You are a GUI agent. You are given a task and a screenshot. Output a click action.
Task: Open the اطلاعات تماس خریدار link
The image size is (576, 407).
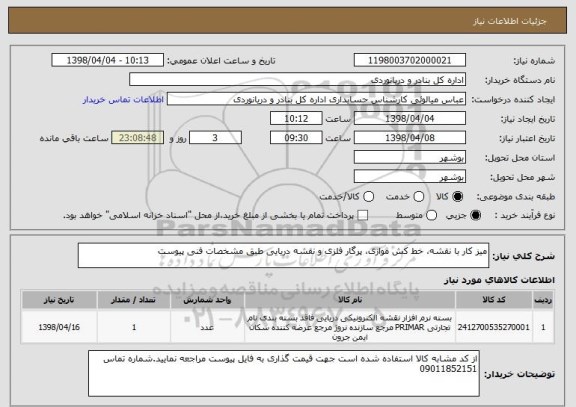point(123,100)
